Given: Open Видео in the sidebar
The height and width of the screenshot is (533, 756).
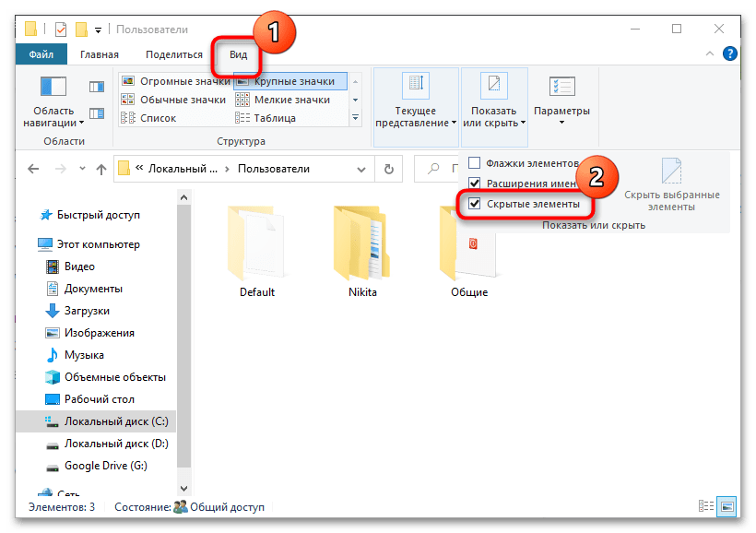Looking at the screenshot, I should click(x=71, y=266).
